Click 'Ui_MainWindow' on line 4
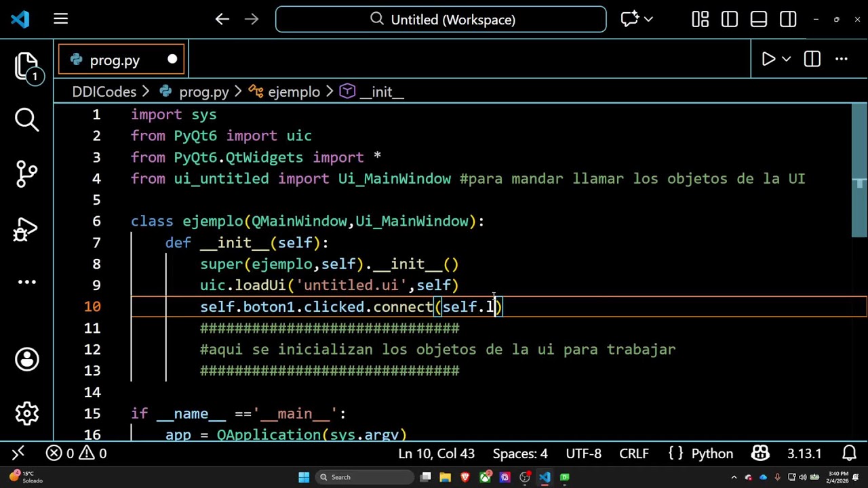This screenshot has width=868, height=488. click(x=395, y=179)
